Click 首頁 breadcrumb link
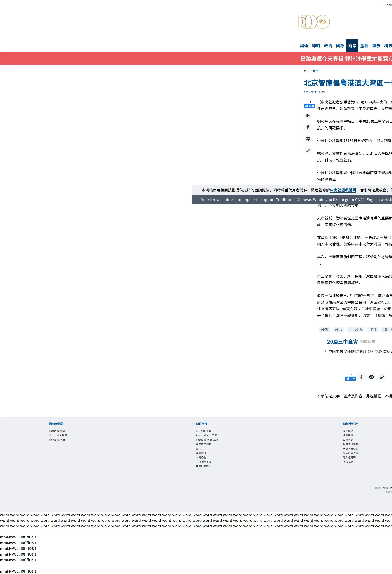Screen dimensions: 392x574 [306, 71]
